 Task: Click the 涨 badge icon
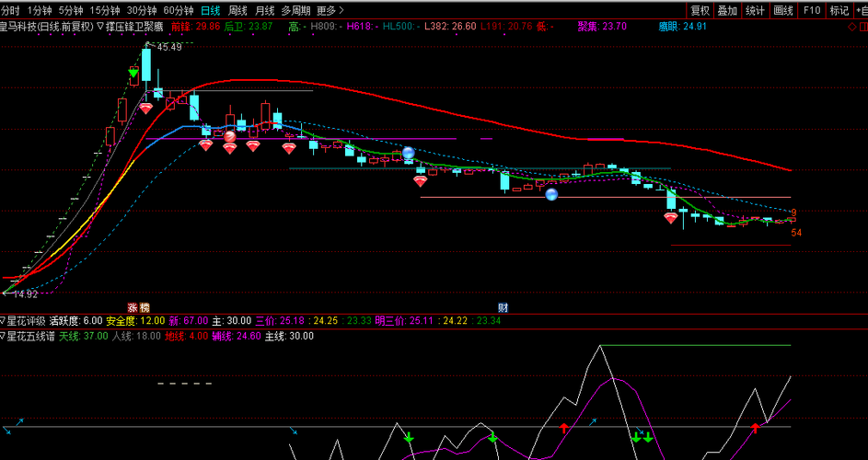point(133,308)
